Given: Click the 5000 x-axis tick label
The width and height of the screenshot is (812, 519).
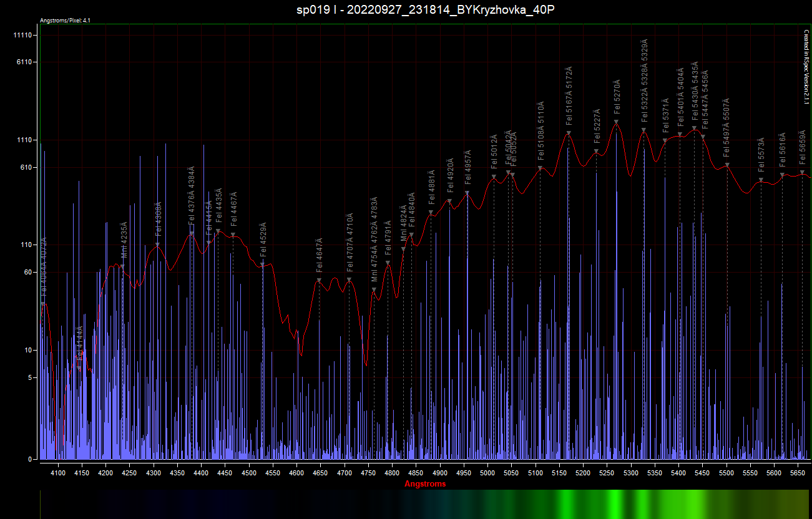Looking at the screenshot, I should pyautogui.click(x=488, y=473).
